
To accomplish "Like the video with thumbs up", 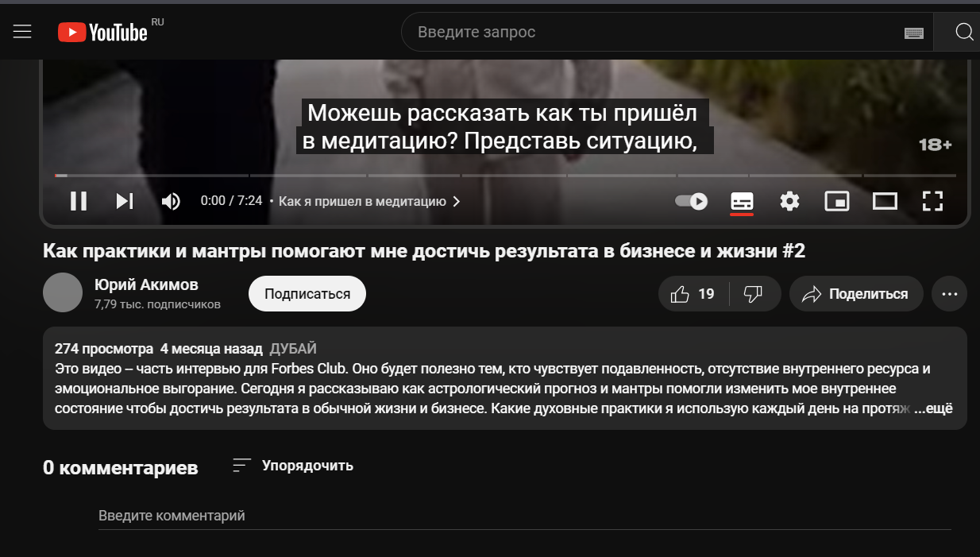I will coord(693,294).
